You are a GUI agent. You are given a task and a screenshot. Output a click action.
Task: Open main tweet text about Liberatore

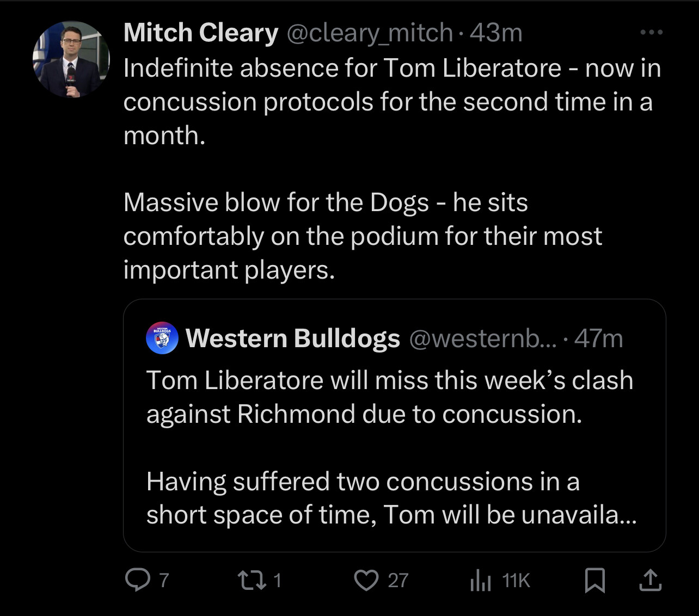[392, 169]
